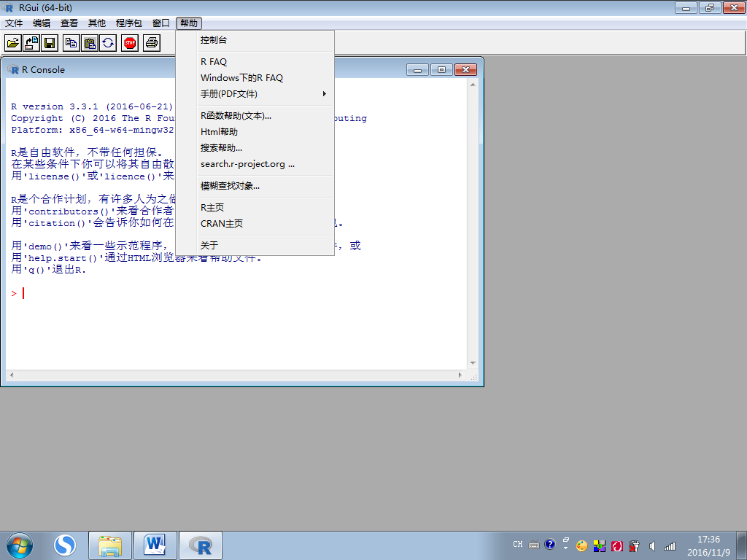Image resolution: width=747 pixels, height=560 pixels.
Task: Click the STOP current computation icon
Action: pyautogui.click(x=130, y=43)
